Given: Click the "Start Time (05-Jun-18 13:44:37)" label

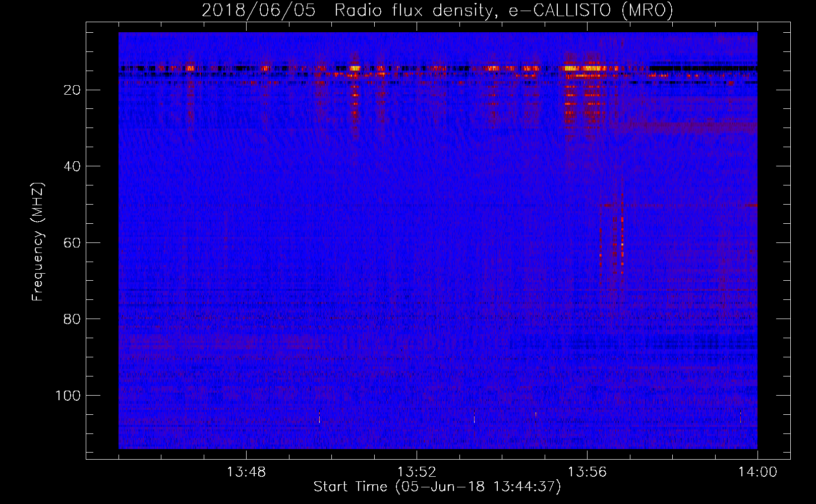Looking at the screenshot, I should coord(437,487).
